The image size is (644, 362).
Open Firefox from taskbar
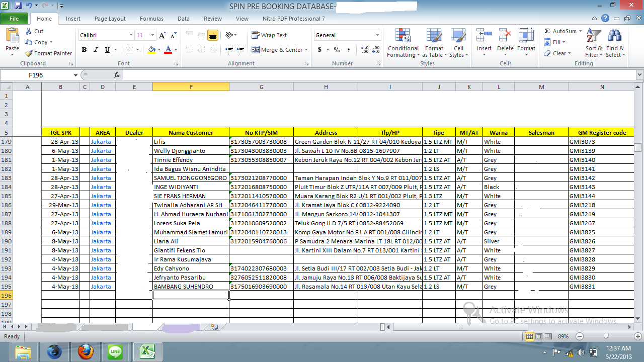[86, 352]
